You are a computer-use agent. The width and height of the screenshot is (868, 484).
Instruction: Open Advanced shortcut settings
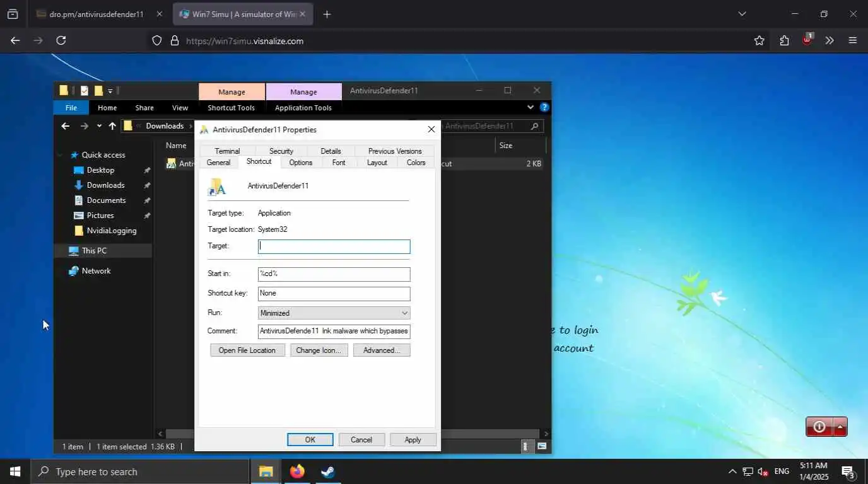point(382,350)
